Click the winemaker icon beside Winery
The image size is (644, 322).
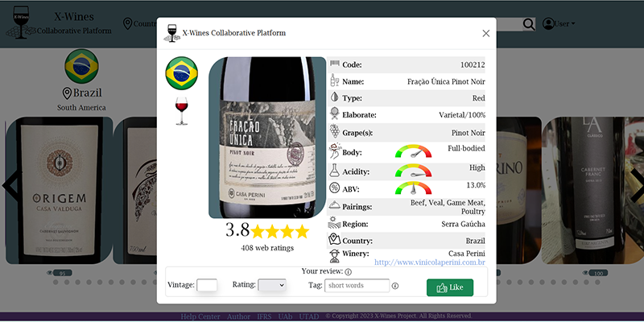pos(335,256)
